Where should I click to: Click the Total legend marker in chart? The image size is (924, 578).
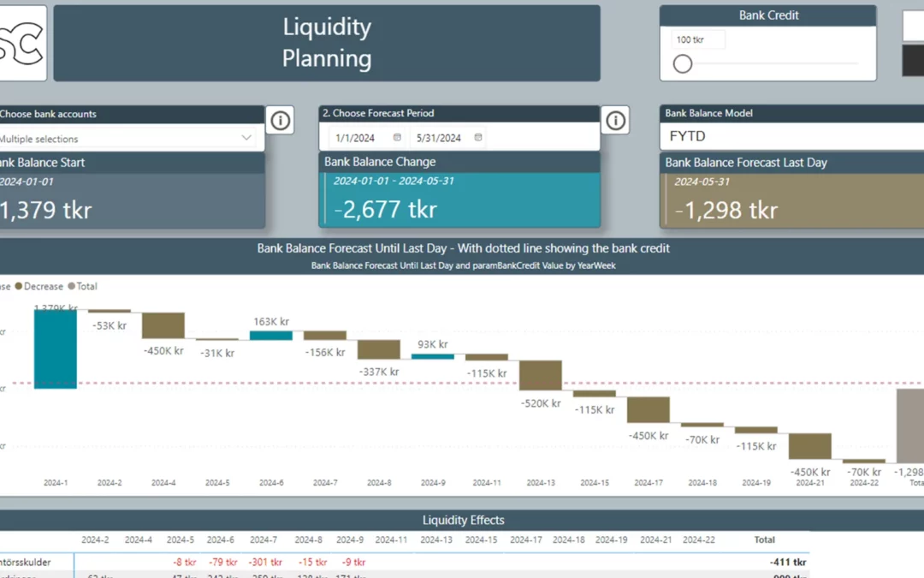point(71,287)
